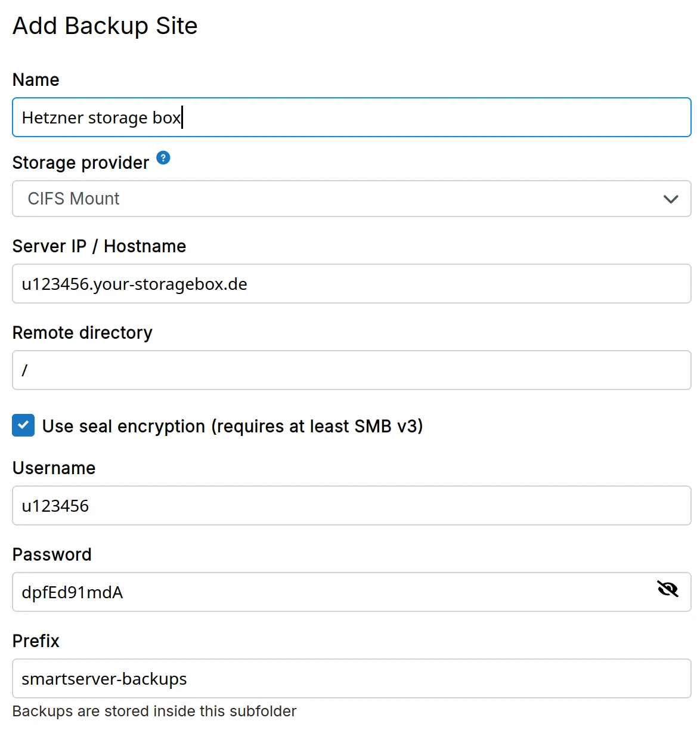Click the Password label

click(52, 555)
